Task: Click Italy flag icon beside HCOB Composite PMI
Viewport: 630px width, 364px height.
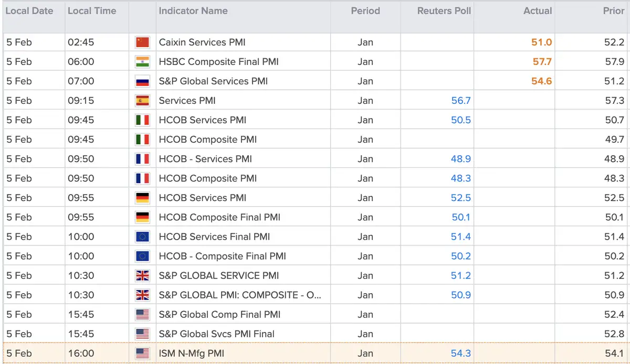Action: click(x=142, y=140)
